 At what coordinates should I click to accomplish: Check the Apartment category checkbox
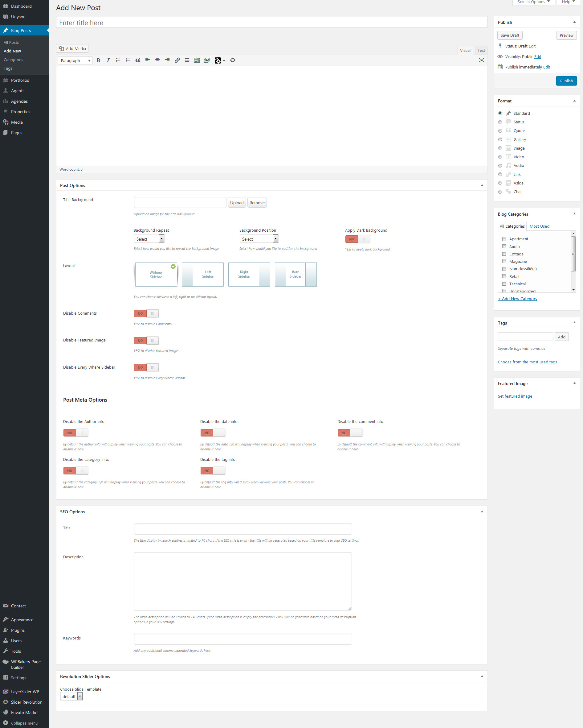pyautogui.click(x=504, y=239)
